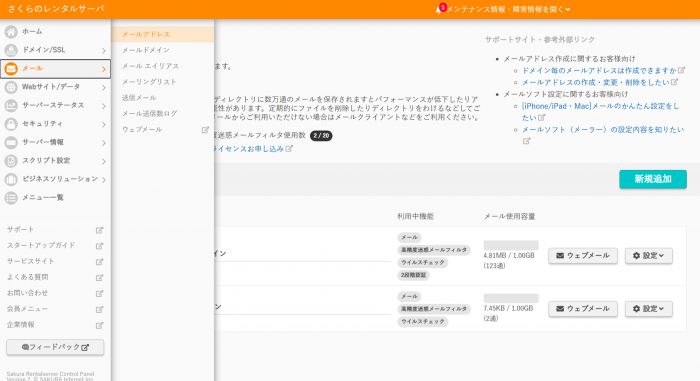This screenshot has width=700, height=381.
Task: Click the 新規追加 button
Action: 653,179
